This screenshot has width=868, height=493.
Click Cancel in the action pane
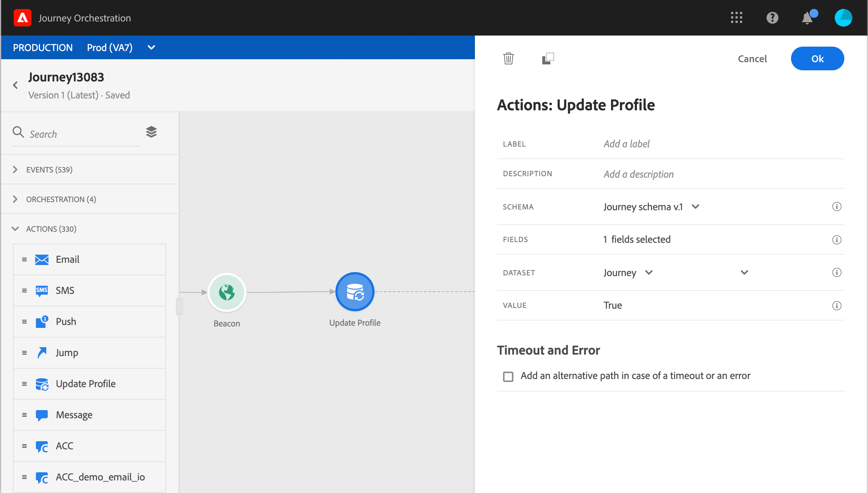click(x=752, y=58)
